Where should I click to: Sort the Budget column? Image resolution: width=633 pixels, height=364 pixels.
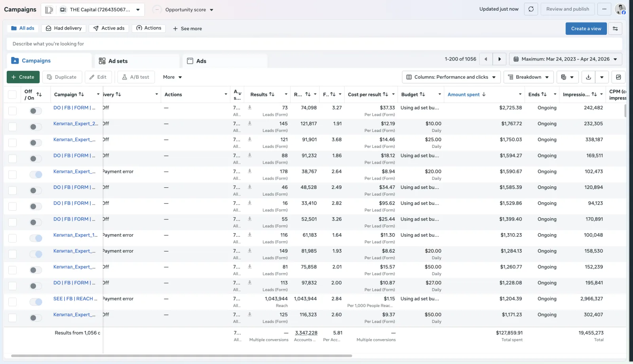click(x=422, y=94)
